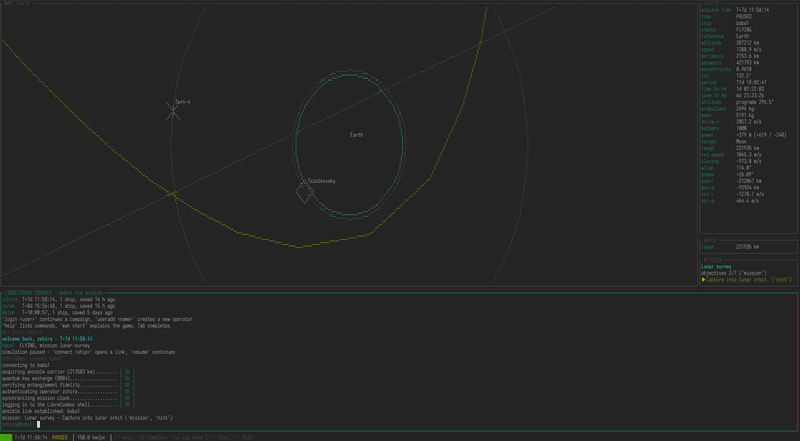Click the closing -973.8 m/s value
The image size is (800, 441).
coord(749,161)
